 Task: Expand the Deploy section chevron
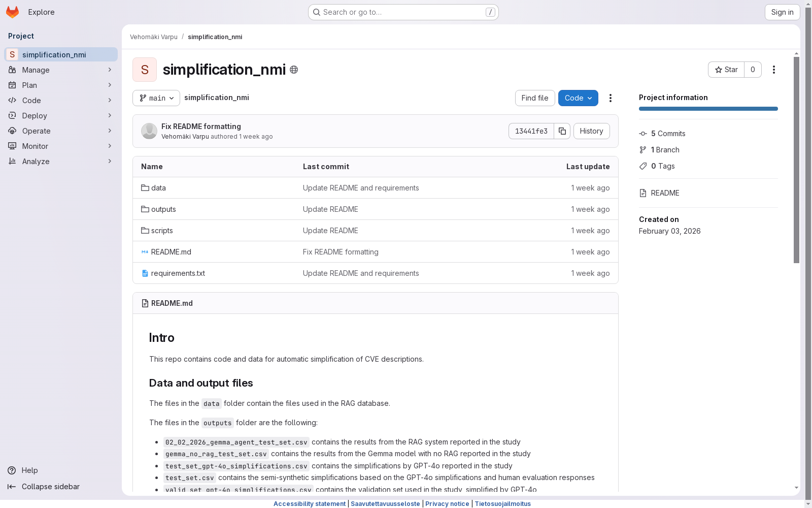pos(110,115)
